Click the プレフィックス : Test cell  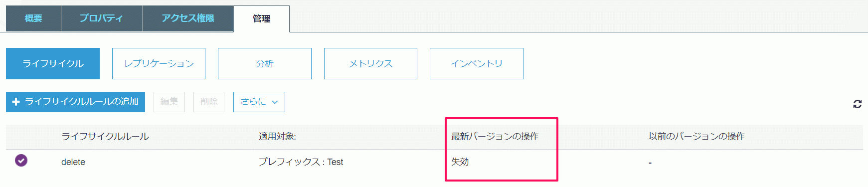tap(301, 162)
